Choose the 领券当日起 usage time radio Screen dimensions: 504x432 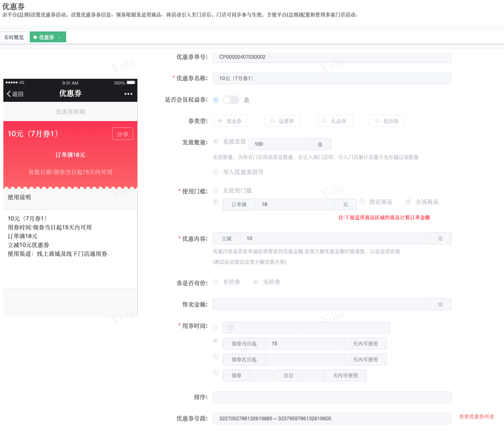(x=216, y=341)
